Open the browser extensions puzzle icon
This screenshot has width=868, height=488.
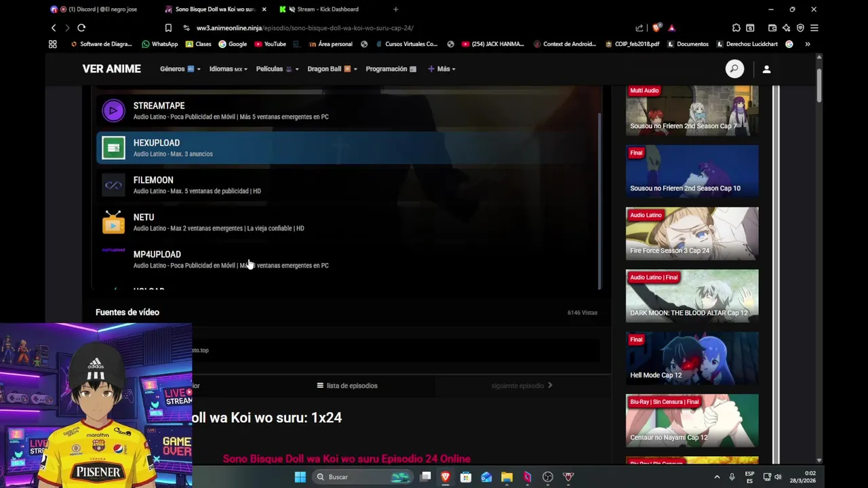(x=736, y=28)
